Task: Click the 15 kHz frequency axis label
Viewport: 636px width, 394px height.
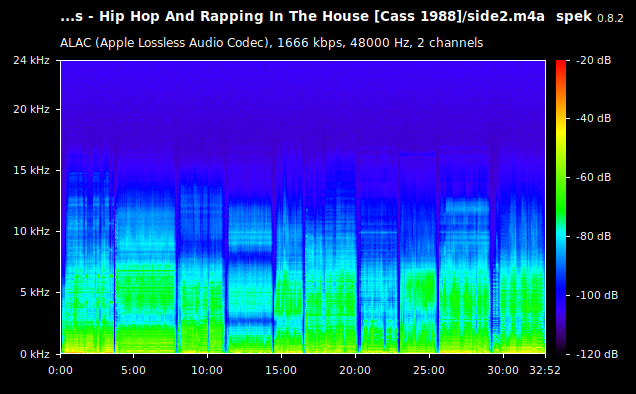Action: (x=31, y=170)
